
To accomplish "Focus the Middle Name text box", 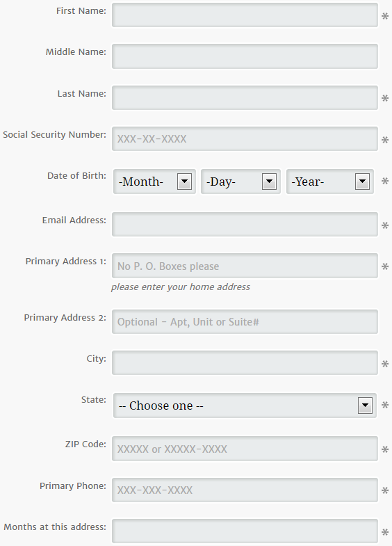I will point(245,56).
